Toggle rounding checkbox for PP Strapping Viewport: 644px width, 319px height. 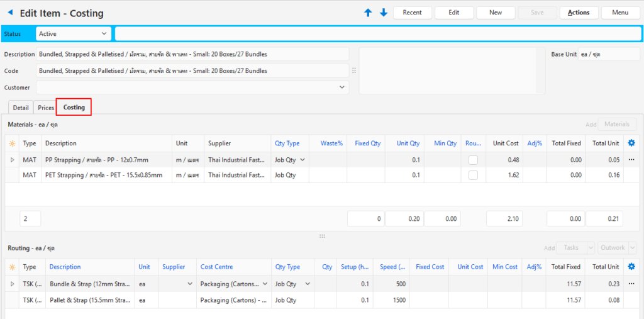click(x=473, y=160)
